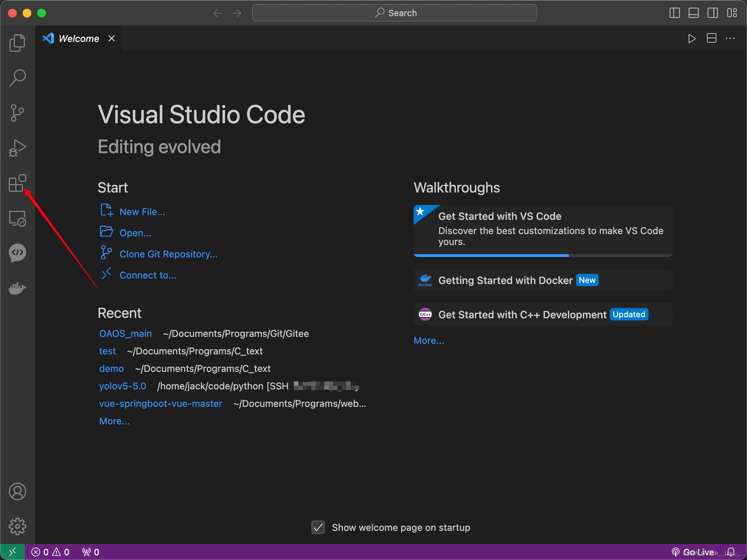The width and height of the screenshot is (747, 560).
Task: Expand More recent folders link
Action: click(x=114, y=421)
